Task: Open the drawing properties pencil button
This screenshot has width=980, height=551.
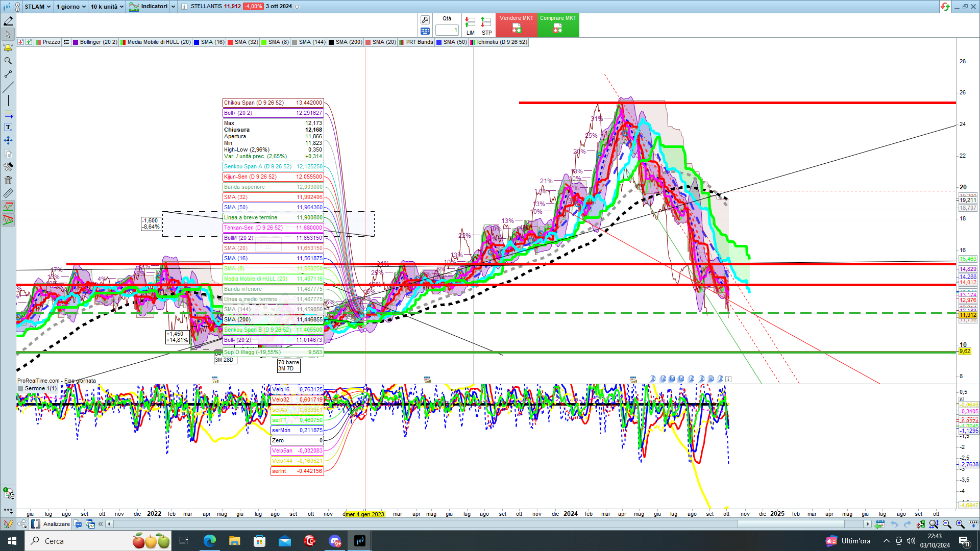Action: tap(8, 524)
